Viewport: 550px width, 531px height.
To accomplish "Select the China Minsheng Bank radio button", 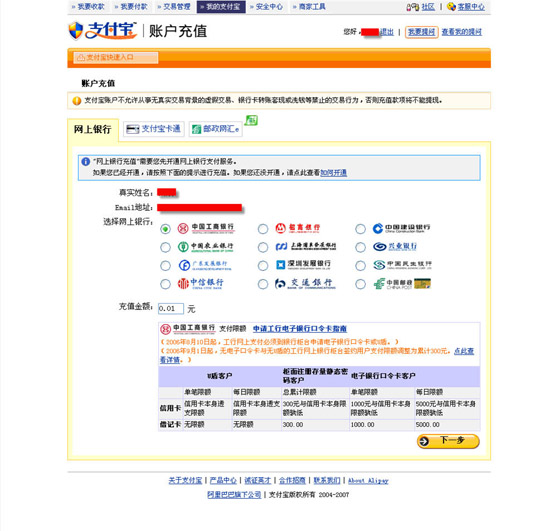I will click(360, 266).
